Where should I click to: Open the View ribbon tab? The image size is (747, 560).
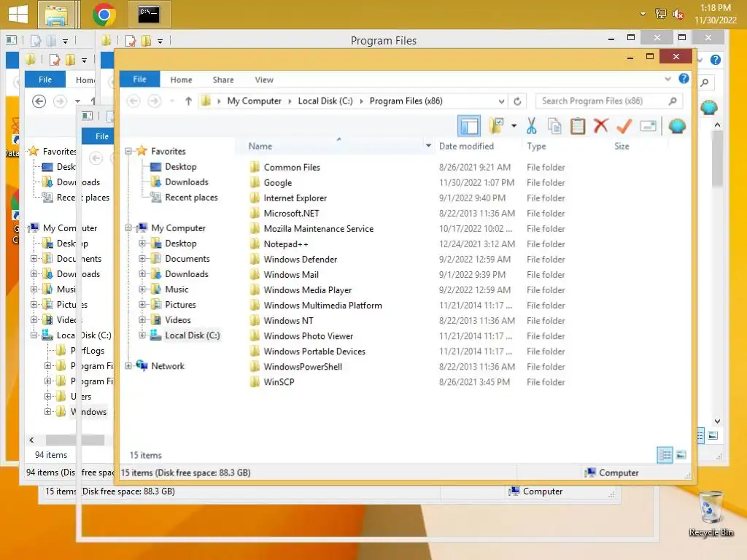(x=264, y=80)
